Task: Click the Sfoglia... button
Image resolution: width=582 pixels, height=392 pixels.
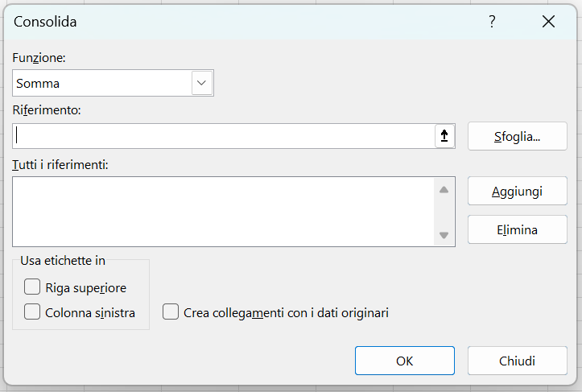Action: 518,136
